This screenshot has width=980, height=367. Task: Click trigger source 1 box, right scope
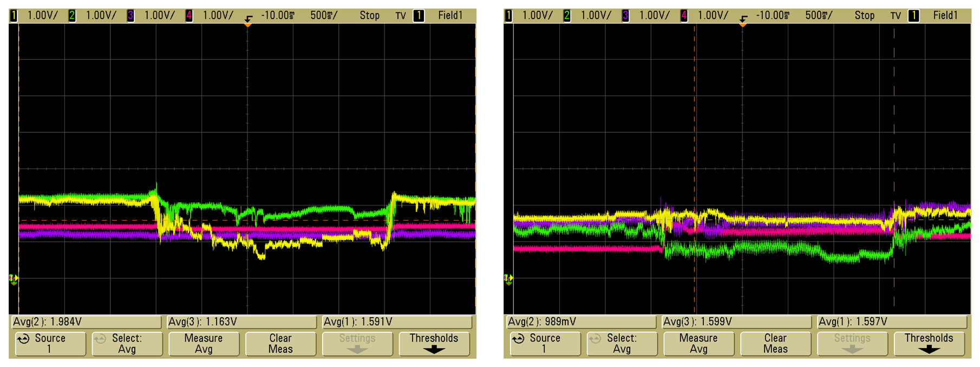[913, 16]
